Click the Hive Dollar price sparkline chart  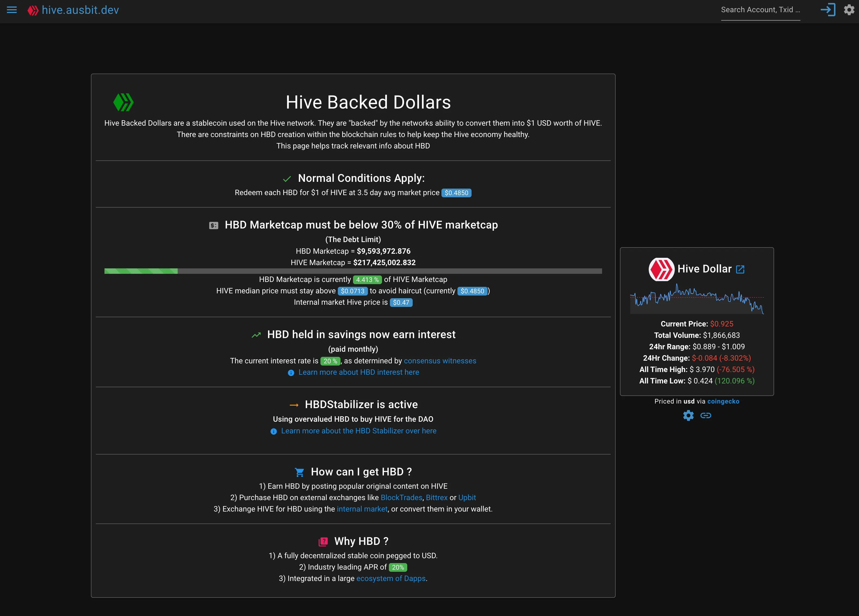(697, 299)
